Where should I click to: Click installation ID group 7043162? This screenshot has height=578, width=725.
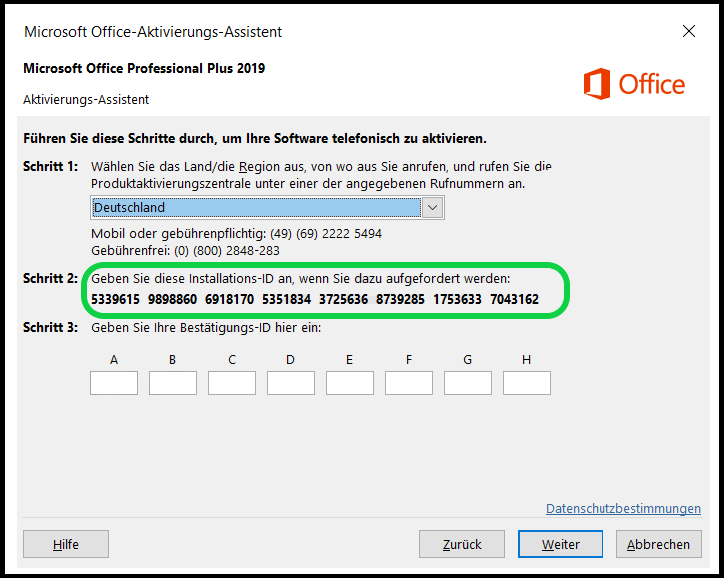coord(515,300)
